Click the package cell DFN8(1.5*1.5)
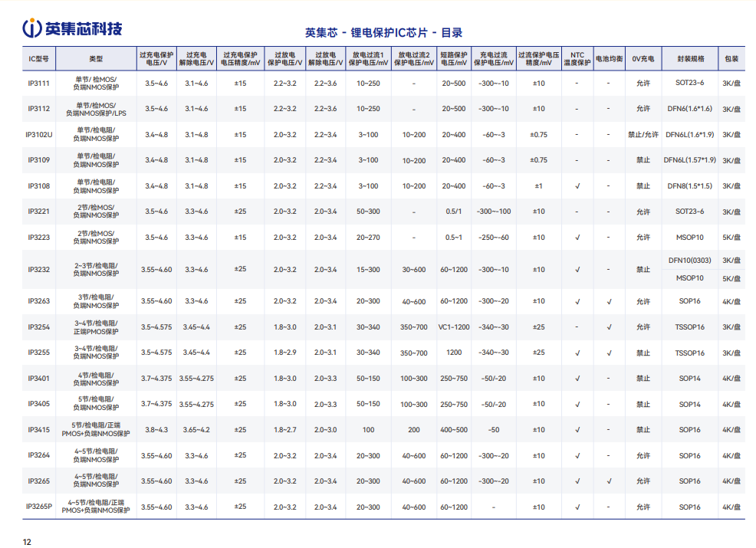The width and height of the screenshot is (756, 548). (689, 186)
